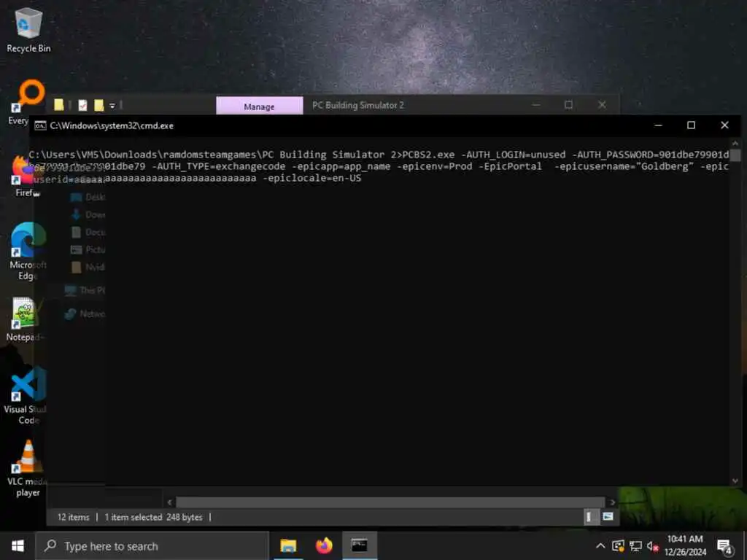
Task: Open Firefox from the taskbar
Action: coord(324,545)
